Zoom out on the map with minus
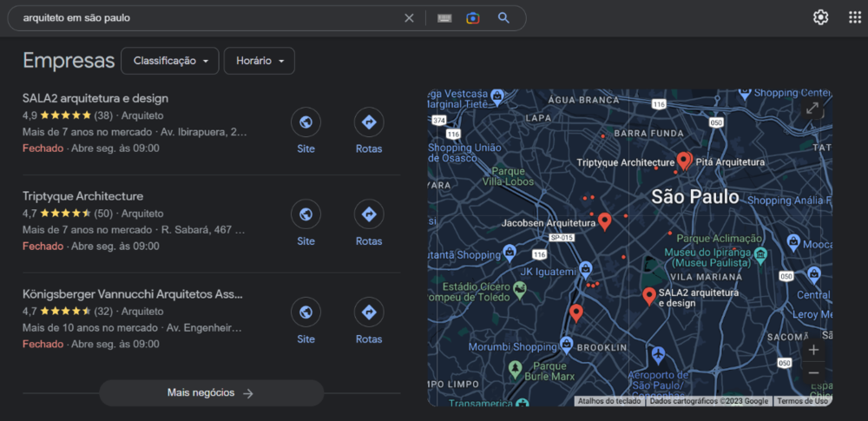 (813, 372)
